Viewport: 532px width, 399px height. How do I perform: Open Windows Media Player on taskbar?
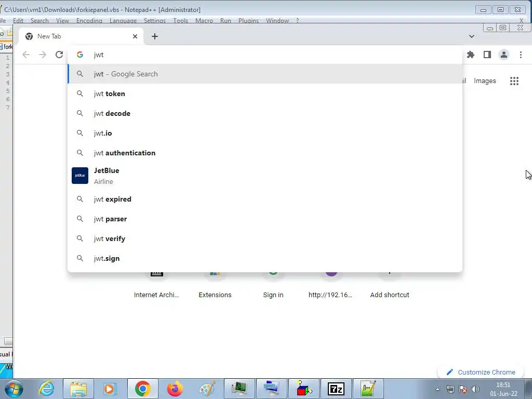click(110, 389)
